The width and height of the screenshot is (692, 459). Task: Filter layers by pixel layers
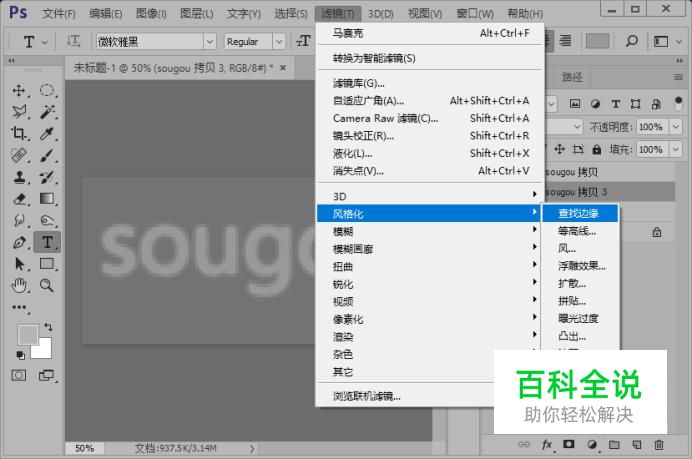click(x=575, y=104)
